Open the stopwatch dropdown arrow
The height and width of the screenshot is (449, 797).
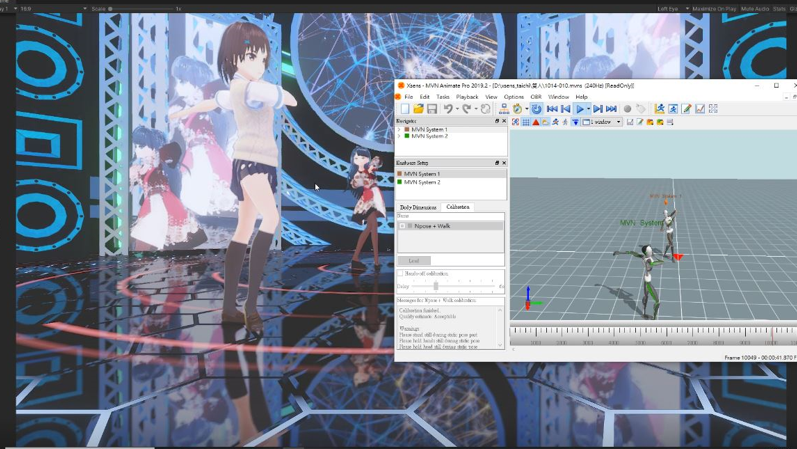[x=526, y=109]
